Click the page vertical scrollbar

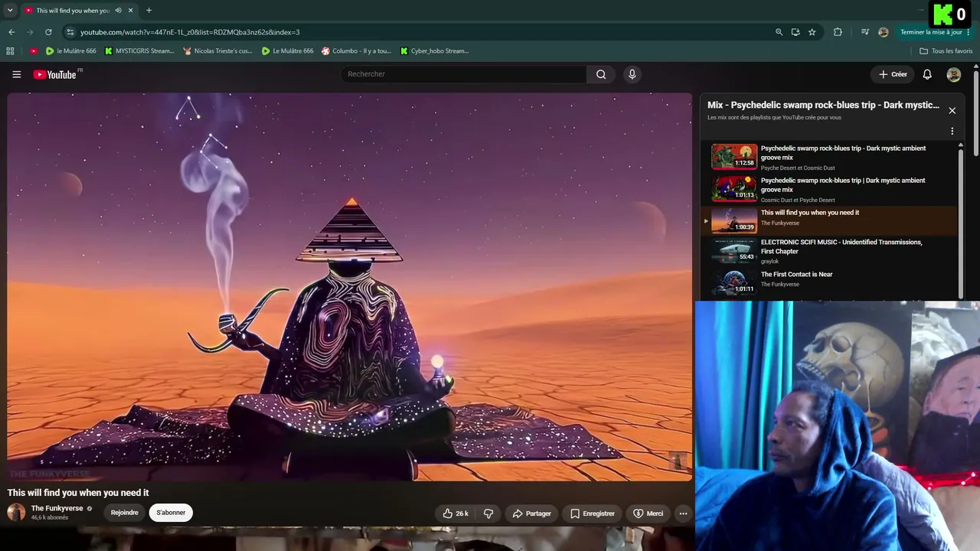pos(976,112)
